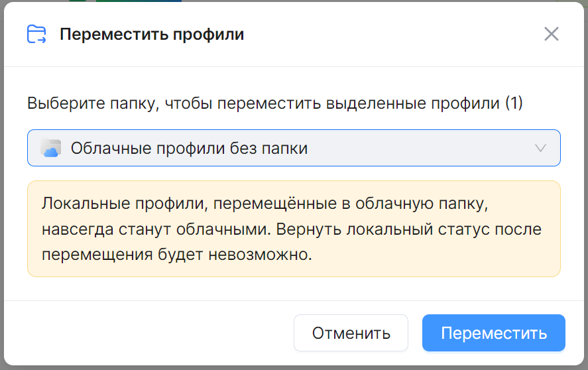Click the selected profiles count (1)
The image size is (588, 370).
point(514,104)
